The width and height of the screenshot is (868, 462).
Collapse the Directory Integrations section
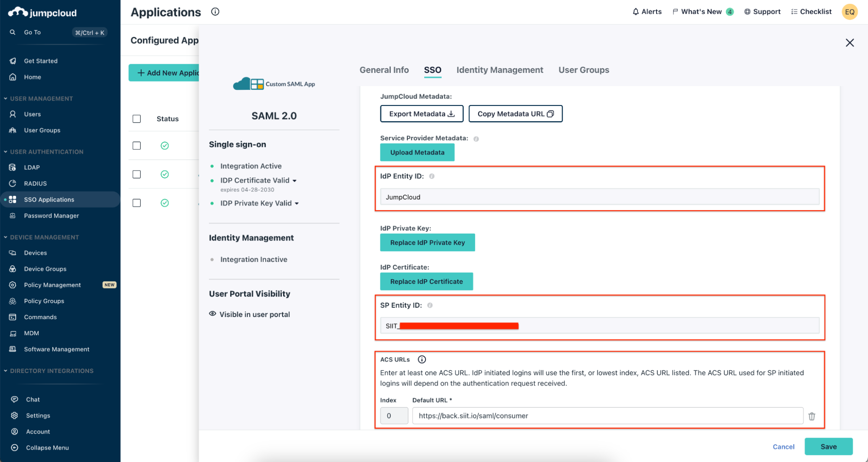[x=6, y=371]
